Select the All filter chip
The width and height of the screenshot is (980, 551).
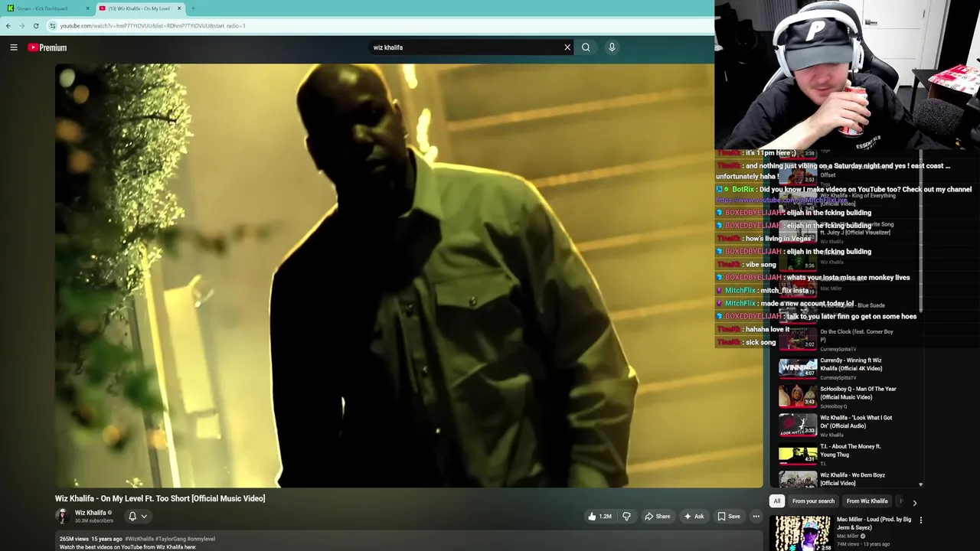click(x=776, y=501)
